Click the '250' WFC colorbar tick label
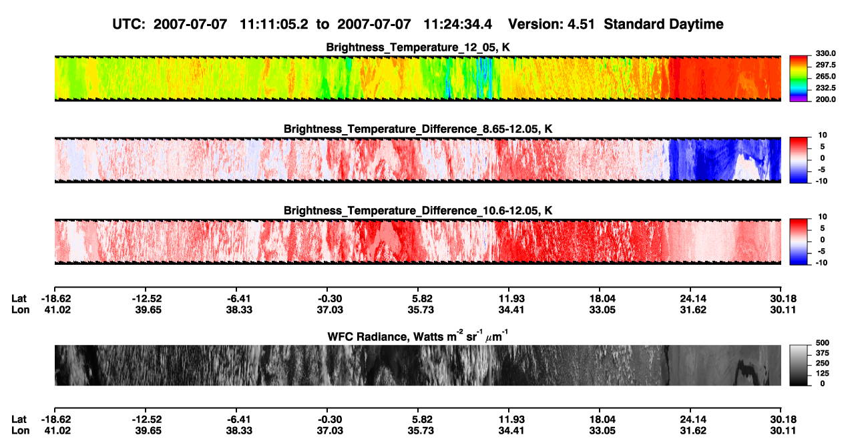The image size is (868, 445). click(x=823, y=364)
